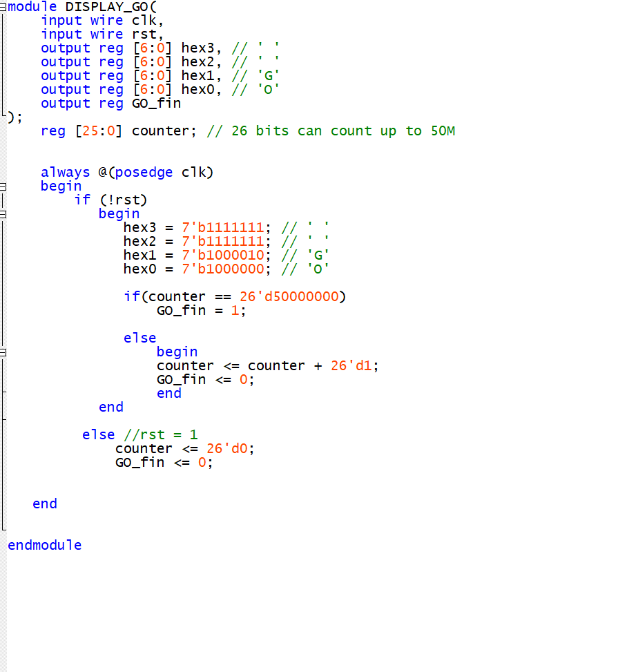Click hex2 in the output declaration
Viewport: 618px width, 672px height.
(197, 61)
